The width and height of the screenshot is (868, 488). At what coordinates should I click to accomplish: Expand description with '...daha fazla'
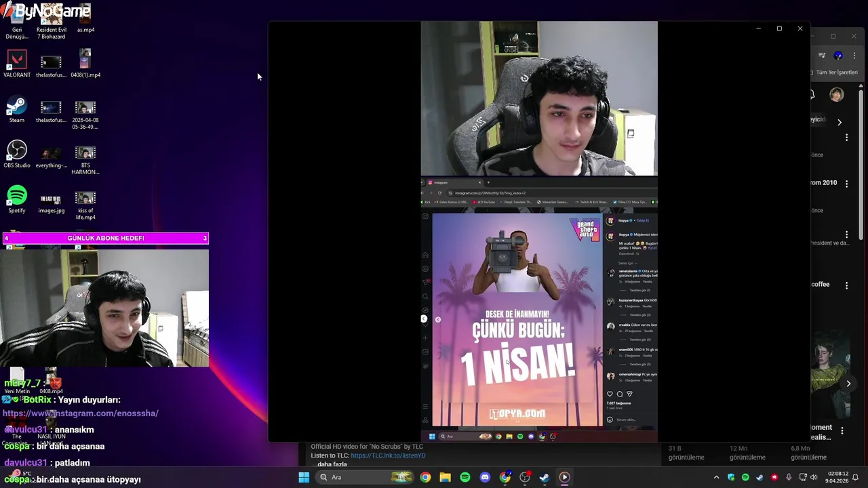click(x=330, y=464)
